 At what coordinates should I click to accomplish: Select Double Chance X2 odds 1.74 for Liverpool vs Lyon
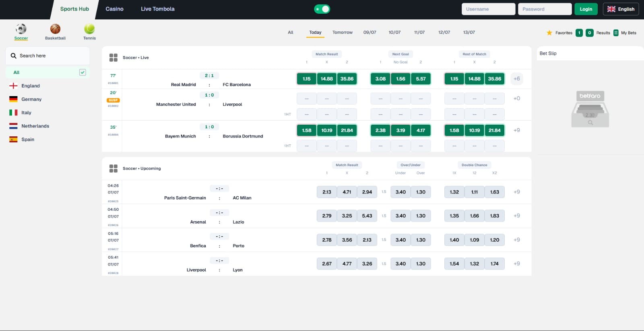[x=495, y=263]
